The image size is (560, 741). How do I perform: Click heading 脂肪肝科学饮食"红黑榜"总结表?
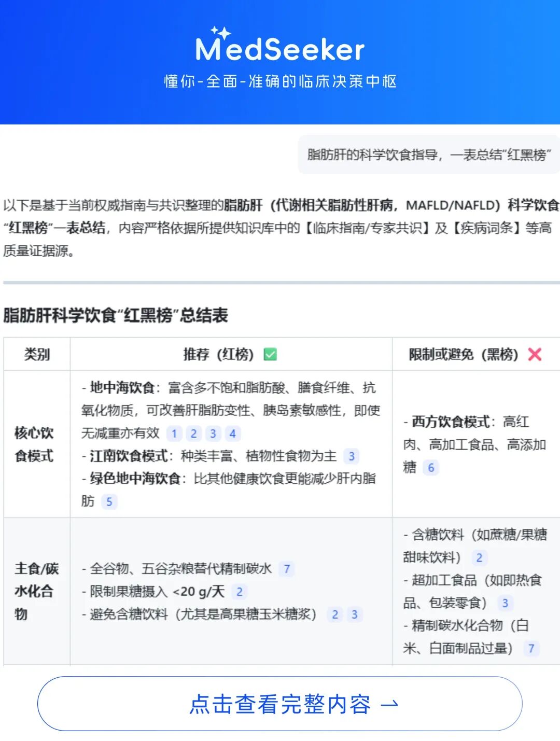point(116,315)
